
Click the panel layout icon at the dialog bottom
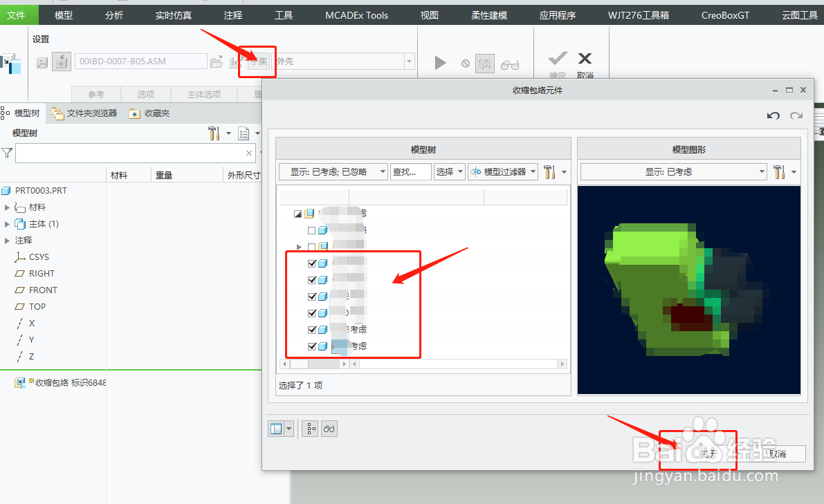(x=276, y=429)
